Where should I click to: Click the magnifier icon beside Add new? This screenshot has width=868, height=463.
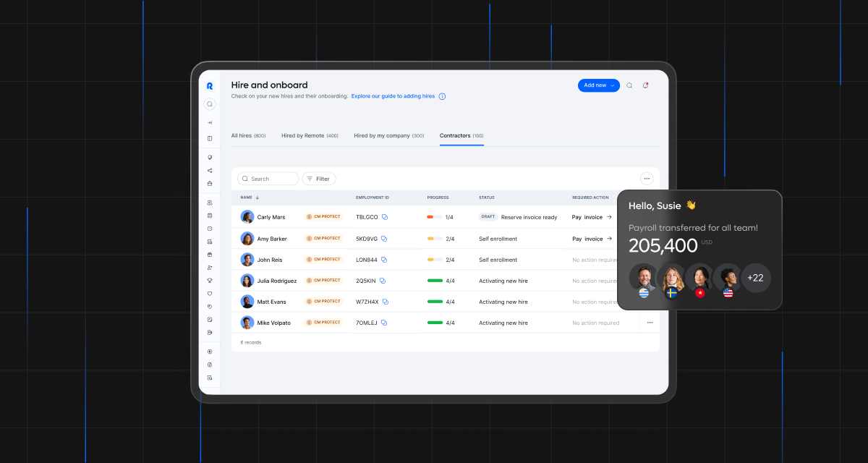629,85
